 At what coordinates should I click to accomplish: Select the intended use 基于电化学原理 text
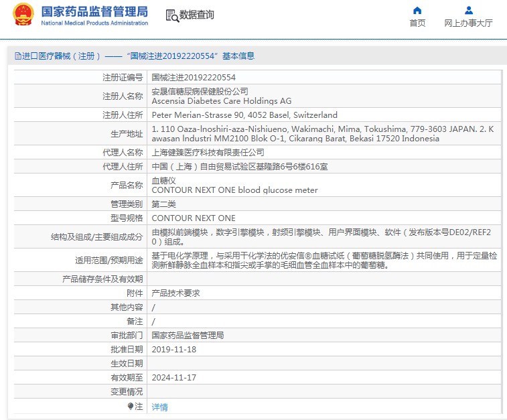click(324, 261)
